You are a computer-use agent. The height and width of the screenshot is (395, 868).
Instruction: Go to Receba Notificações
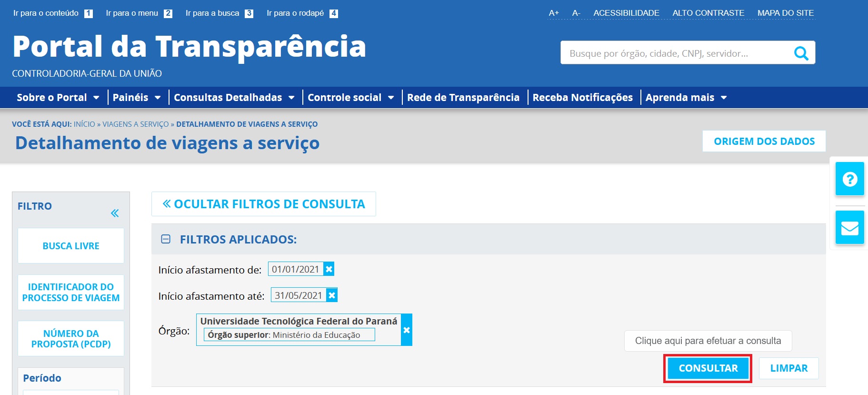point(582,98)
